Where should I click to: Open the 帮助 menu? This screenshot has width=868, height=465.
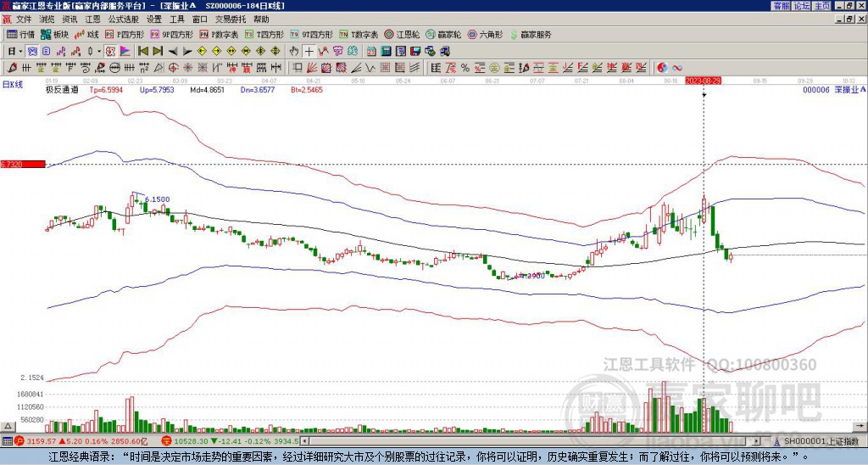[261, 20]
